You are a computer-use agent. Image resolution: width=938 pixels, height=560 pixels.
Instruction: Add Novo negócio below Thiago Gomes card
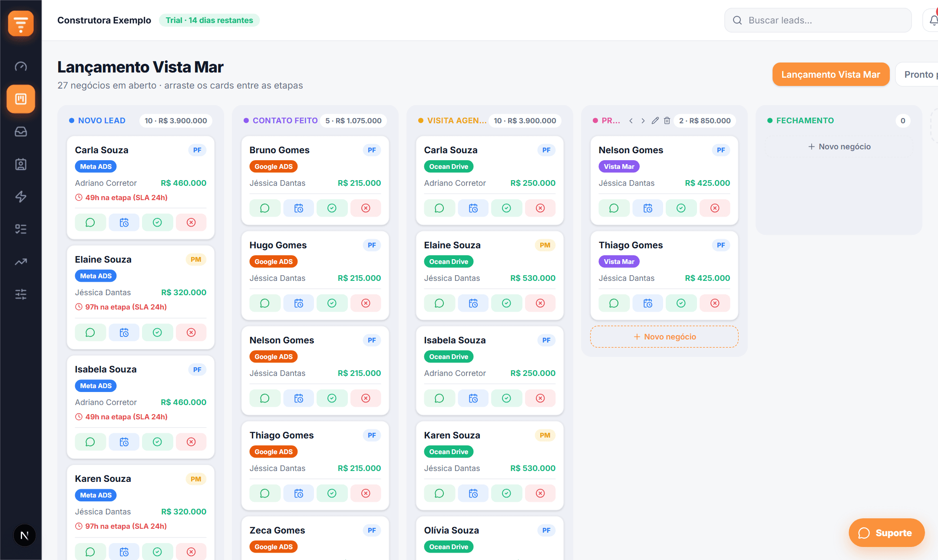coord(664,337)
